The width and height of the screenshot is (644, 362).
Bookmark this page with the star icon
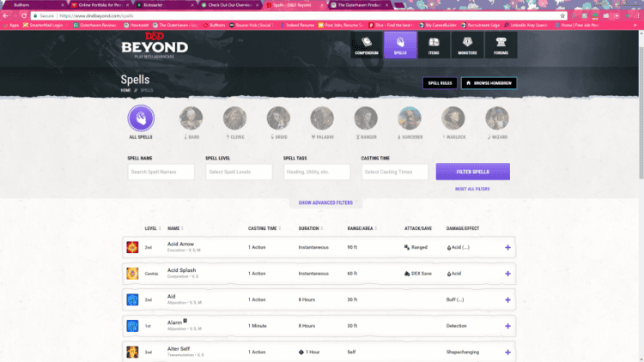[x=562, y=15]
